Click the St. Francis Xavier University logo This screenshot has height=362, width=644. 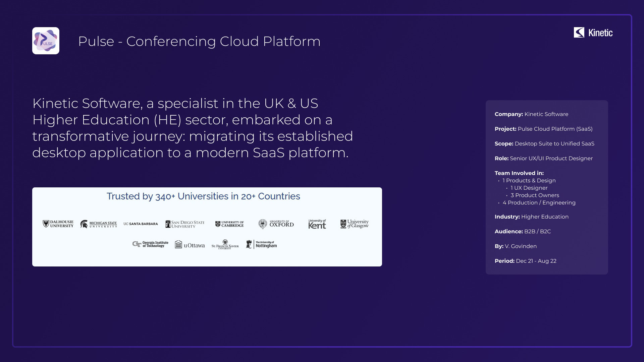click(225, 245)
